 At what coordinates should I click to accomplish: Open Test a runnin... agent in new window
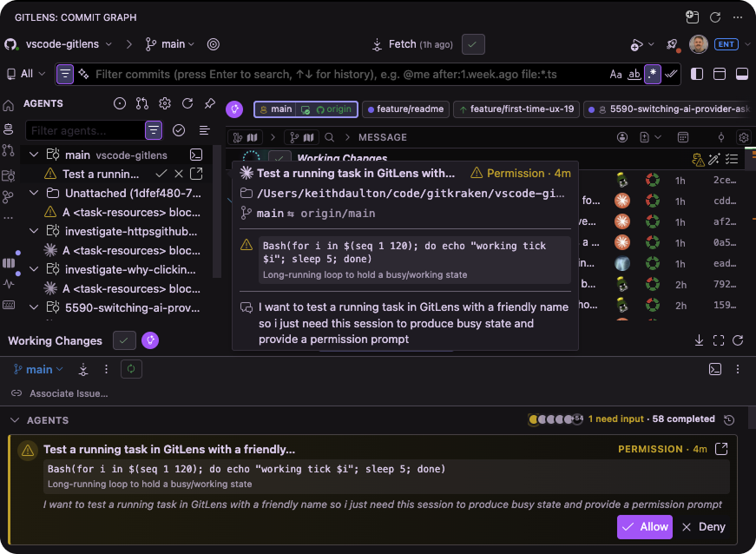click(x=196, y=174)
